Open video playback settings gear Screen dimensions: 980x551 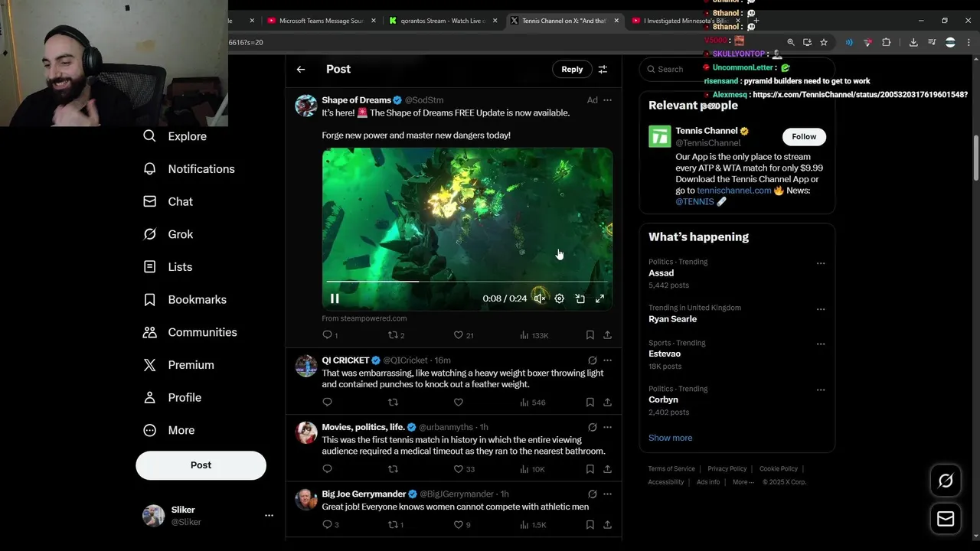pyautogui.click(x=560, y=298)
